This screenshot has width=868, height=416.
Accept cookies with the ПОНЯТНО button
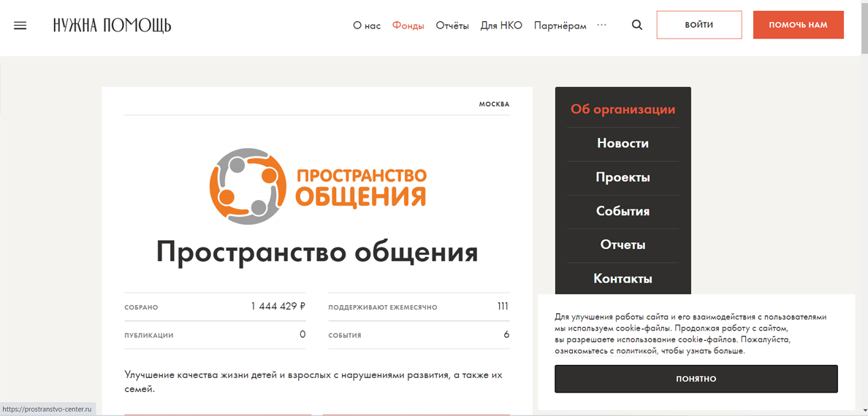point(696,379)
